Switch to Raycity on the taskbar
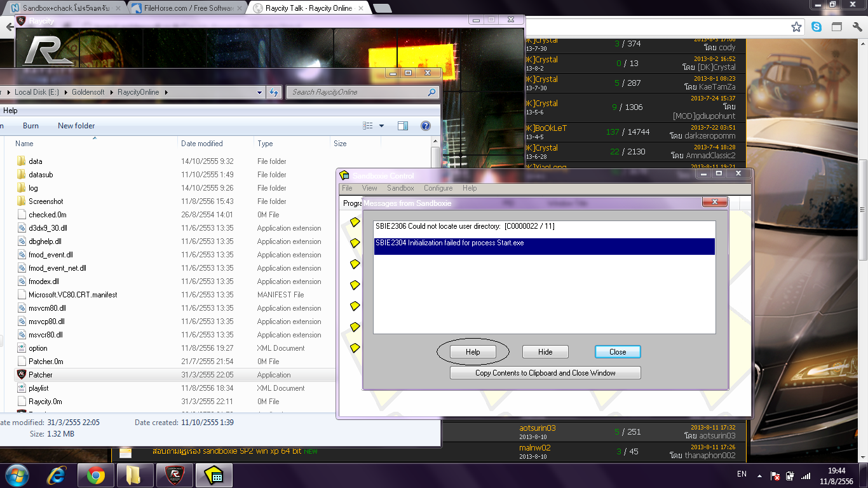This screenshot has height=488, width=868. tap(174, 475)
